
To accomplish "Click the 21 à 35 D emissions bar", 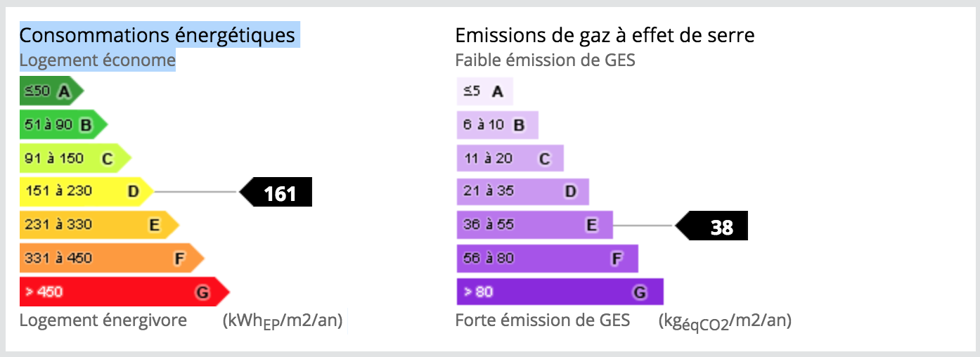I will (x=522, y=191).
